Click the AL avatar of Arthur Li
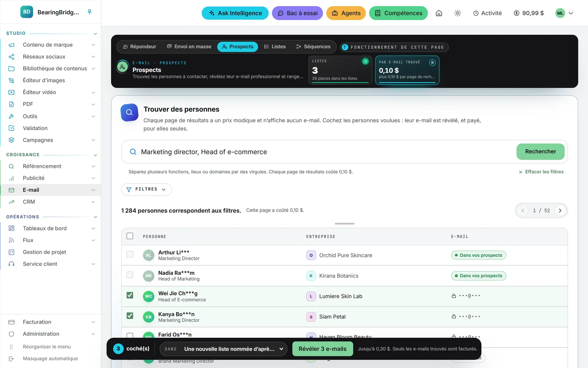Image resolution: width=588 pixels, height=368 pixels. (149, 255)
